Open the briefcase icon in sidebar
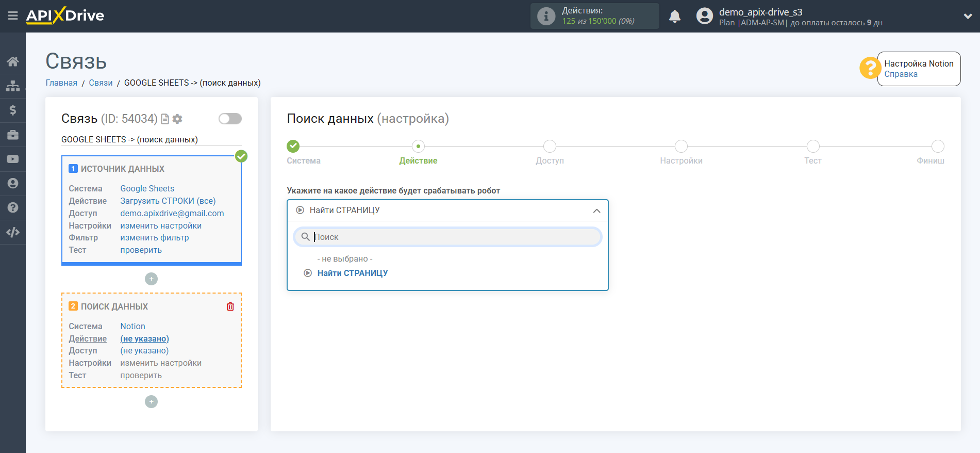This screenshot has width=980, height=453. coord(13,135)
